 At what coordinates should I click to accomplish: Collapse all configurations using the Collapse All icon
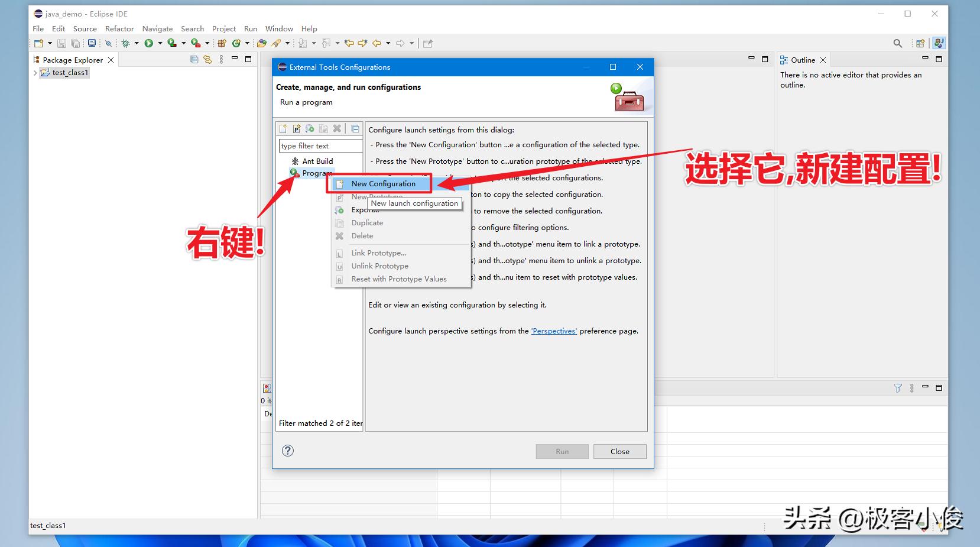point(355,128)
